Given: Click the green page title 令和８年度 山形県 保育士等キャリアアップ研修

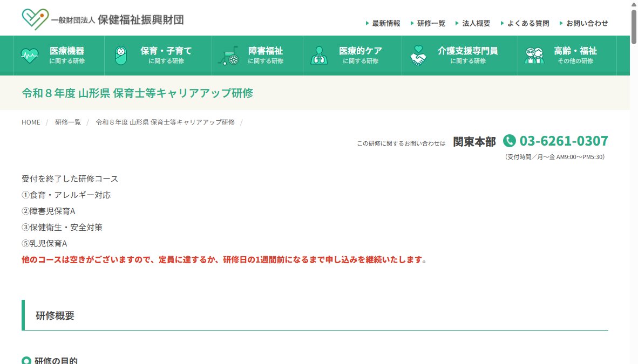Looking at the screenshot, I should click(x=138, y=93).
